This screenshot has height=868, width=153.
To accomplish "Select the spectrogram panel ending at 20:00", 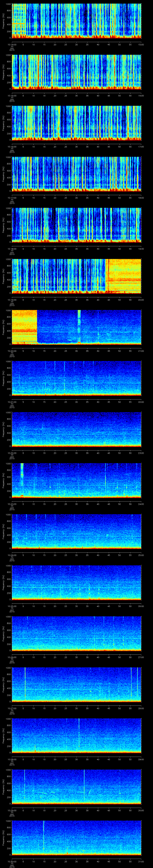I will pyautogui.click(x=77, y=276).
